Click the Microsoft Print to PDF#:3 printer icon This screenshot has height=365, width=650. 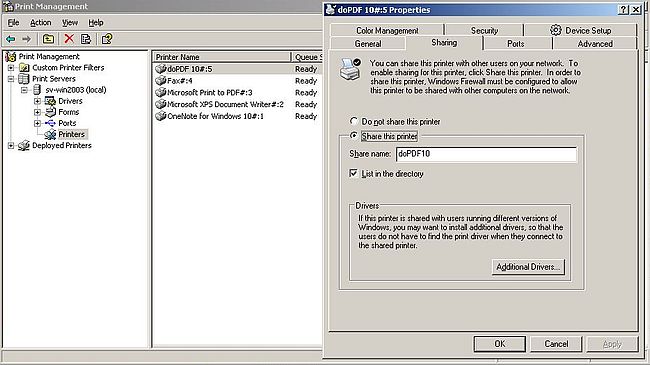coord(160,92)
